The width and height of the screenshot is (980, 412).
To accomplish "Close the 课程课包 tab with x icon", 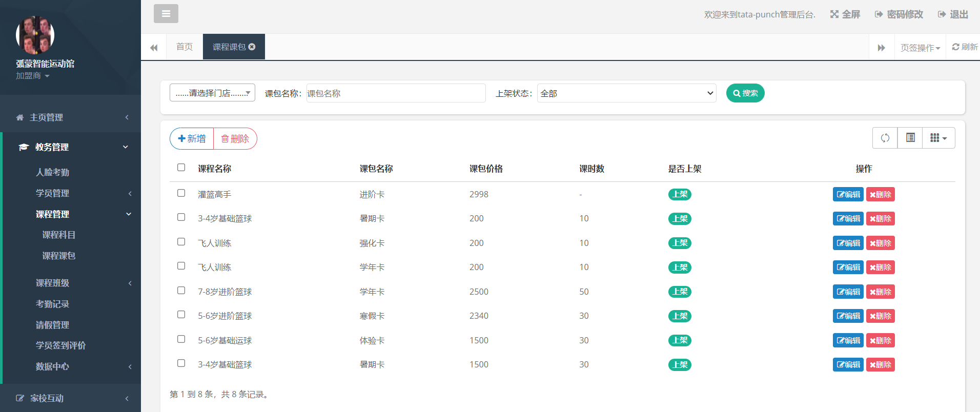I will (252, 47).
